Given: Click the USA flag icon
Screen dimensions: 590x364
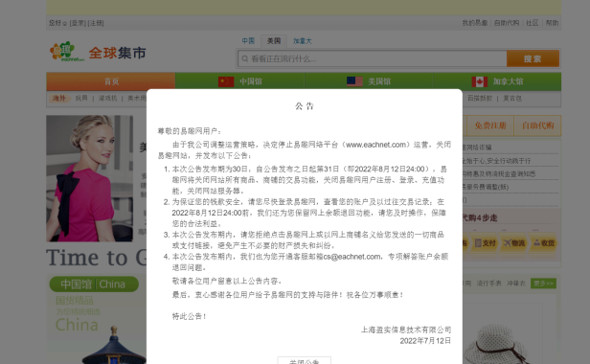Looking at the screenshot, I should 354,81.
